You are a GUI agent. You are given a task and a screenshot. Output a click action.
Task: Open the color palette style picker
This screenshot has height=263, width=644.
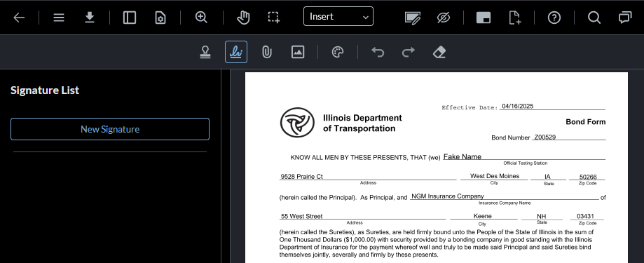point(338,52)
